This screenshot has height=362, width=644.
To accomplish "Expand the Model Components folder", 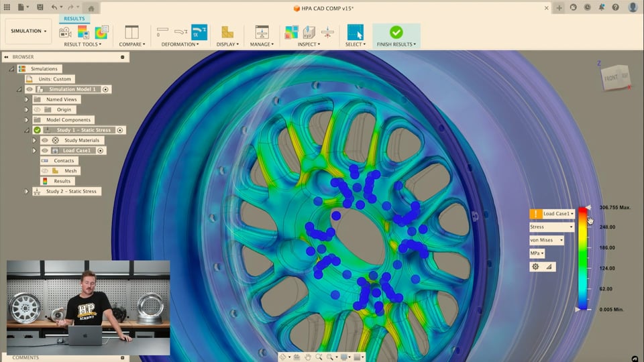I will pyautogui.click(x=27, y=120).
